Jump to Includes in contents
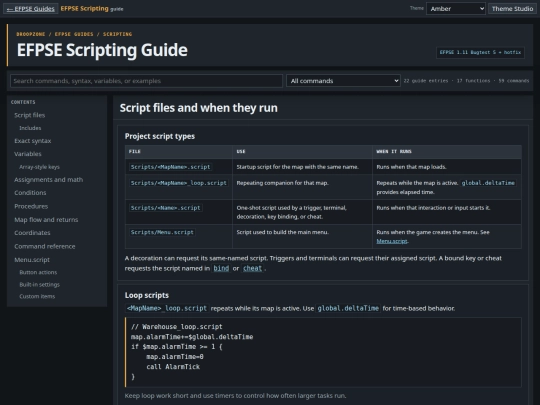 [30, 128]
